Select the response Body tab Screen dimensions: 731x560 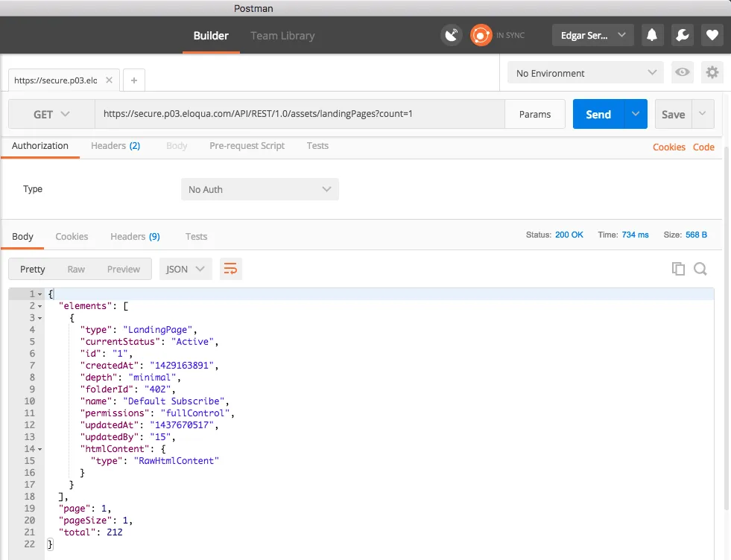coord(22,237)
